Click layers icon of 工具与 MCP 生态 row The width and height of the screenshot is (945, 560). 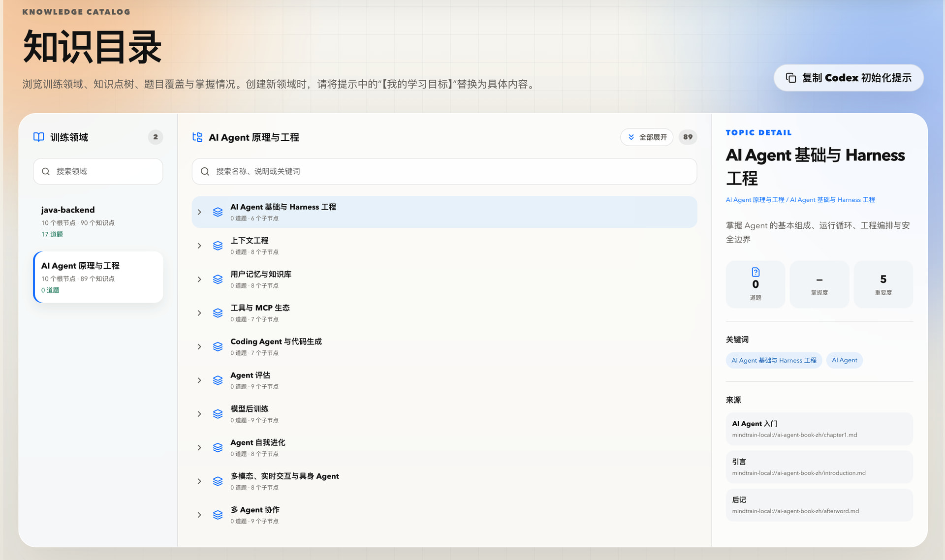click(x=218, y=313)
